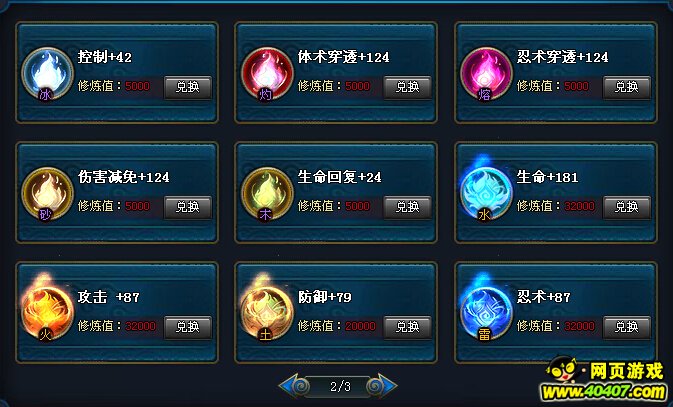This screenshot has height=407, width=673.
Task: Click the blue thunder (雷) orb icon
Action: point(486,310)
